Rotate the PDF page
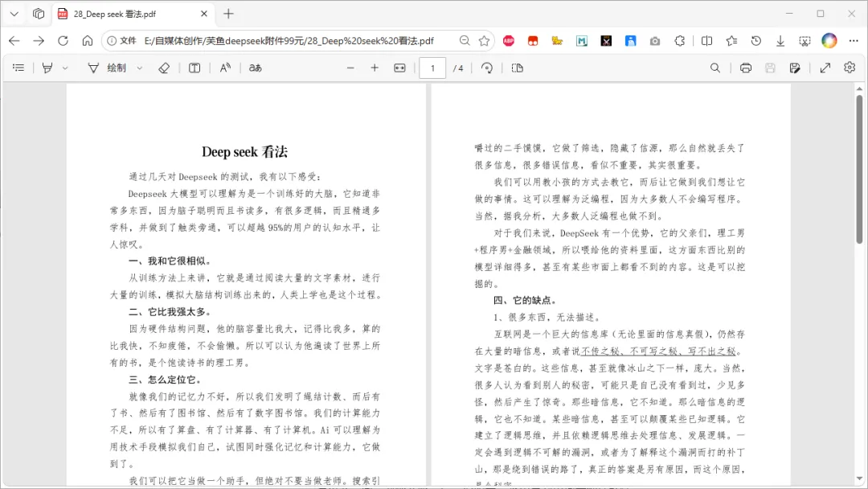The width and height of the screenshot is (868, 489). 486,68
